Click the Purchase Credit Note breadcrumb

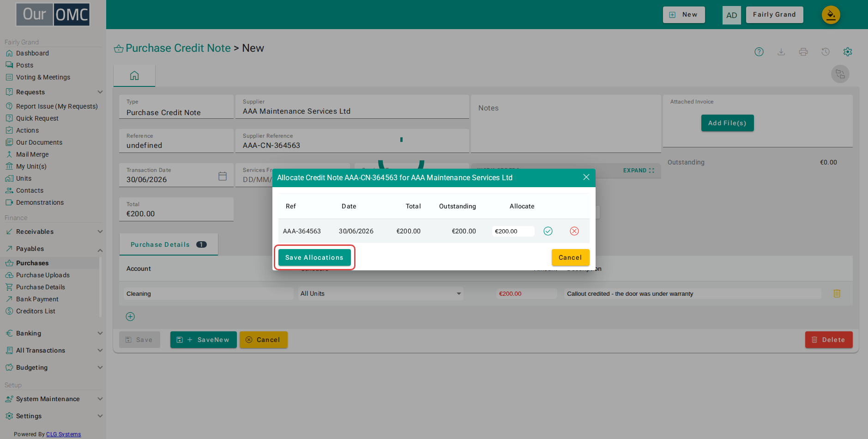(x=178, y=48)
